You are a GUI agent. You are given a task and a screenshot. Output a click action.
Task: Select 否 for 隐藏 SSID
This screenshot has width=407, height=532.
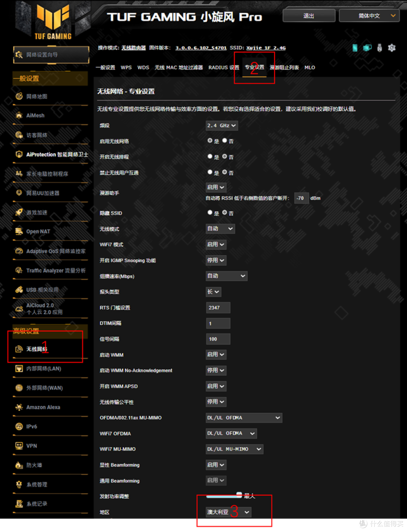pos(225,212)
